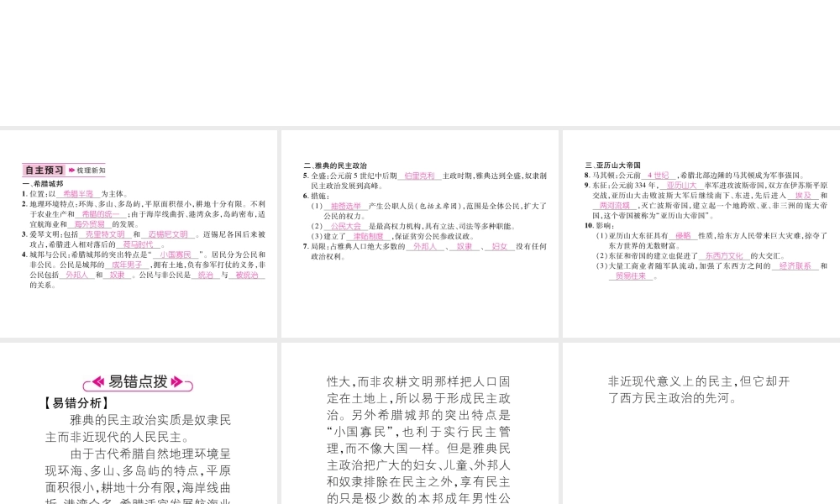
Task: Click the arrow icon before 梳理新知
Action: click(72, 170)
